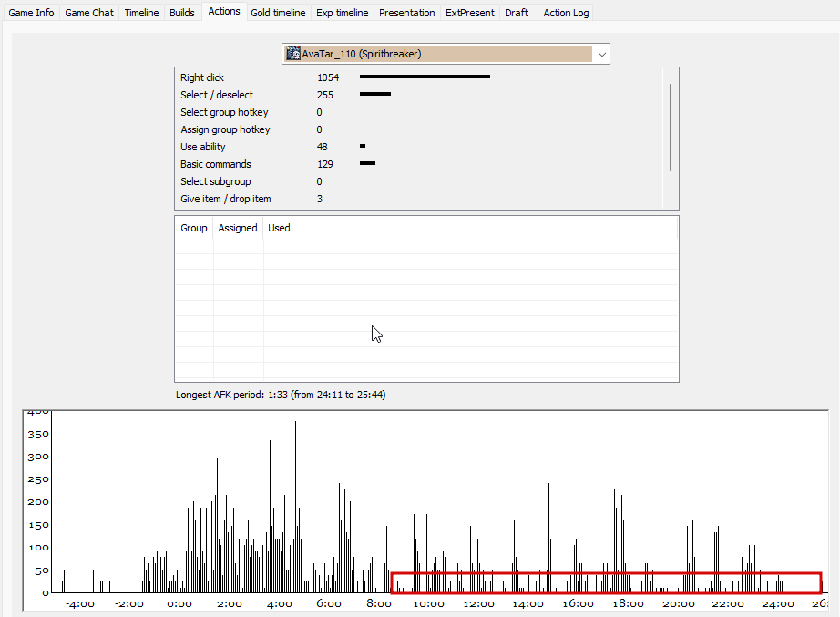Click the -4:00 mark on chart axis
This screenshot has width=840, height=617.
point(80,603)
